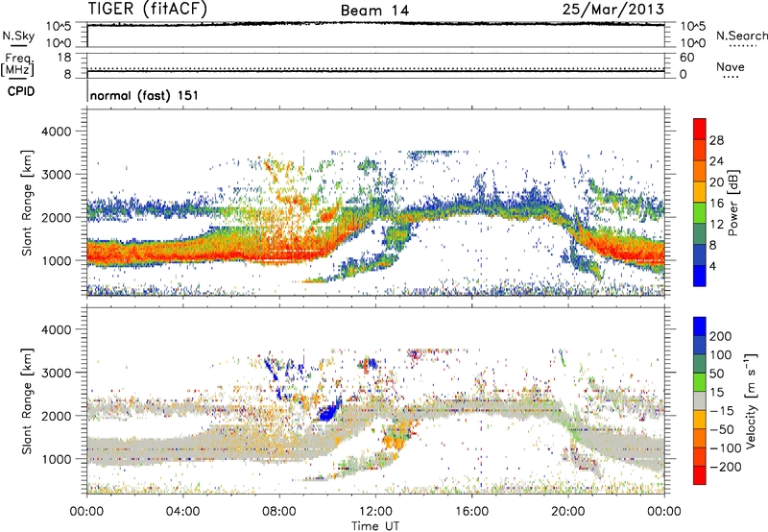Click the '04:00' time tick label
768x532 pixels.
(x=183, y=512)
